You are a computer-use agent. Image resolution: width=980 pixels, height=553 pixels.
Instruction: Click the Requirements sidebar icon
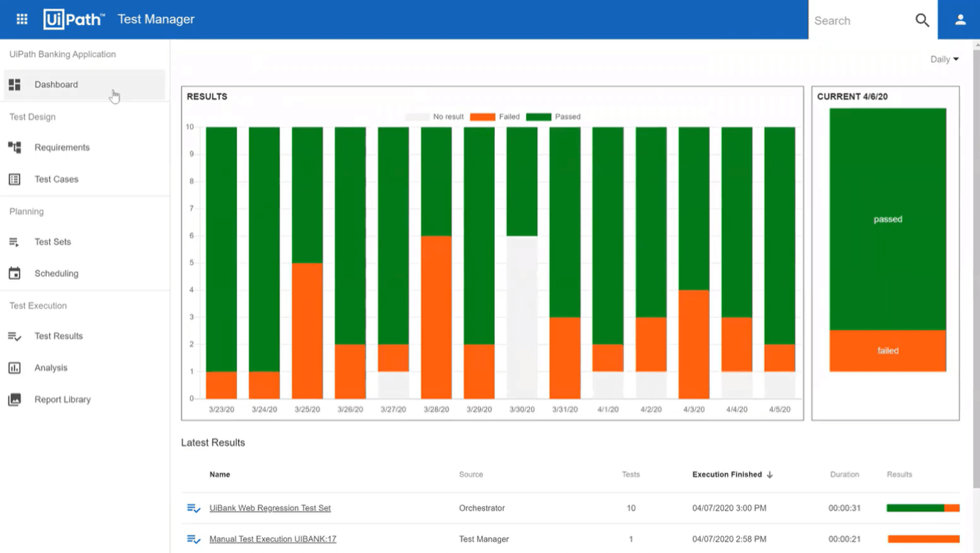pos(14,148)
